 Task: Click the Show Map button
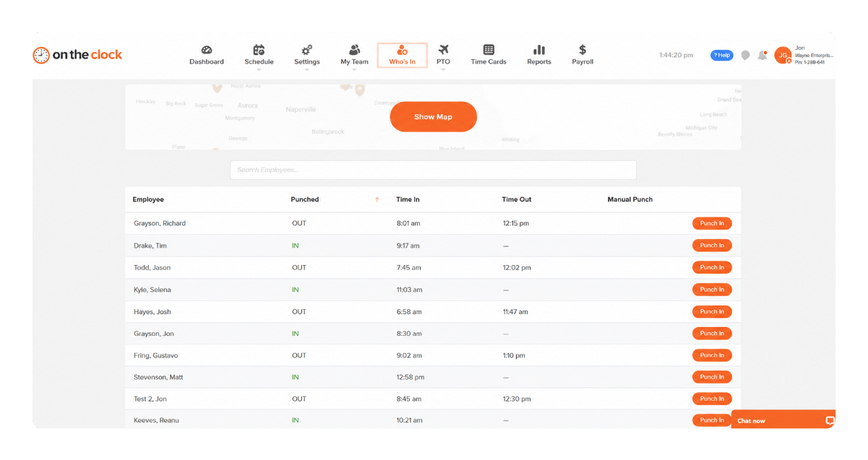pos(433,117)
